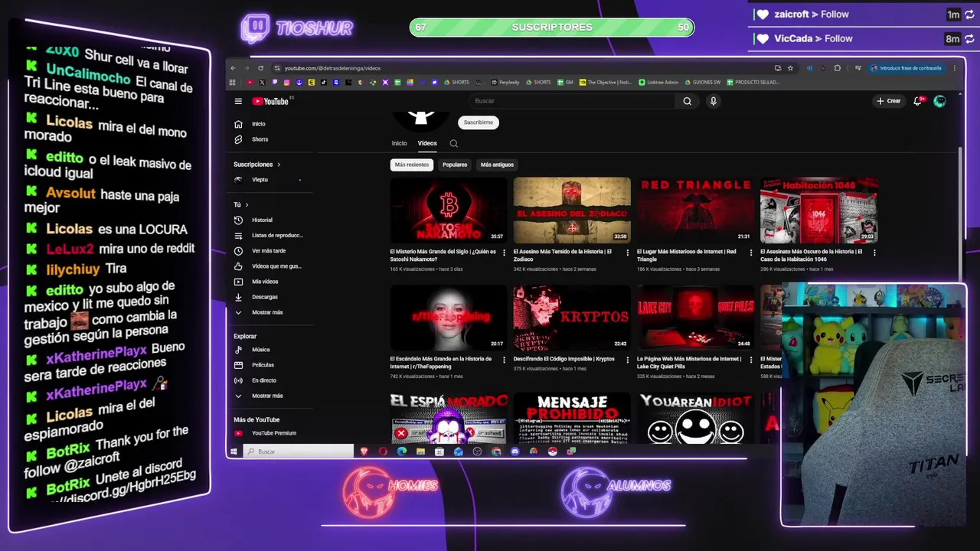The width and height of the screenshot is (980, 551).
Task: Open the Linktree Admin bookmark
Action: point(658,82)
